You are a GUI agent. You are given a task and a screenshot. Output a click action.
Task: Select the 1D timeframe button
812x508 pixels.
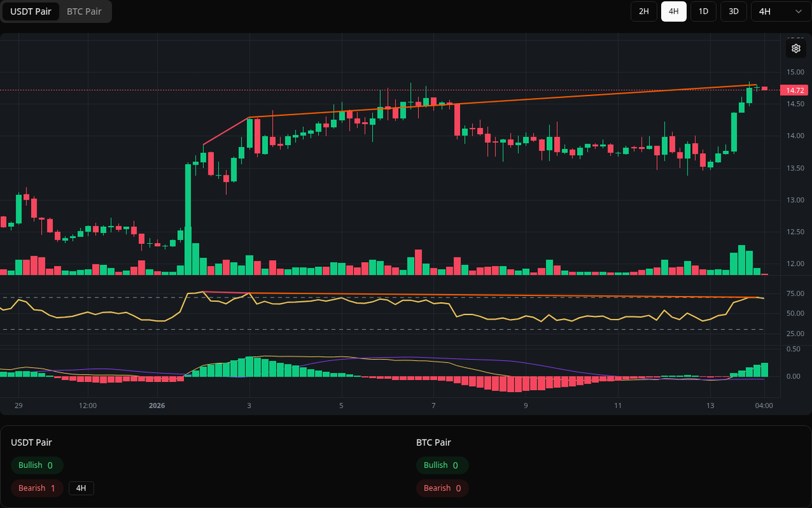703,11
